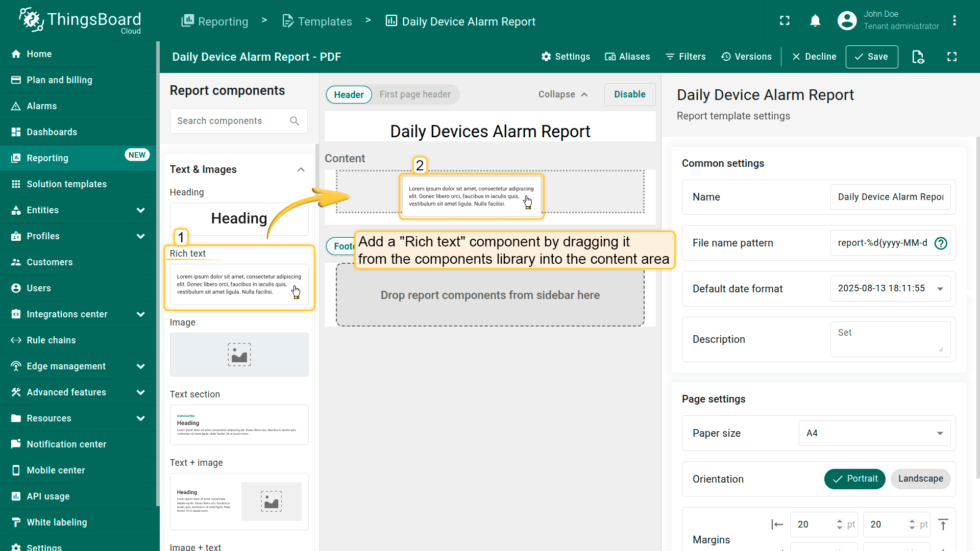Click the Description text field
980x551 pixels.
pyautogui.click(x=890, y=339)
